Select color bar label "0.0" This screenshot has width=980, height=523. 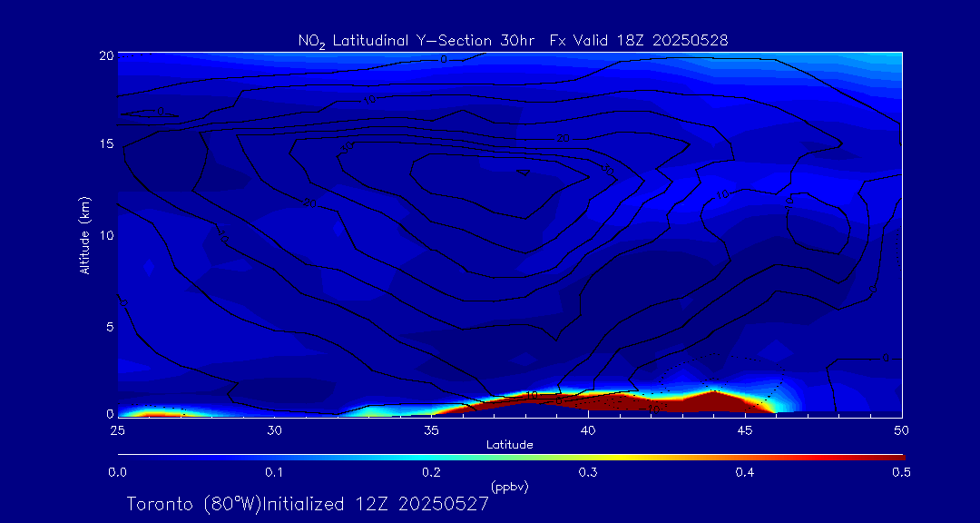tap(117, 472)
